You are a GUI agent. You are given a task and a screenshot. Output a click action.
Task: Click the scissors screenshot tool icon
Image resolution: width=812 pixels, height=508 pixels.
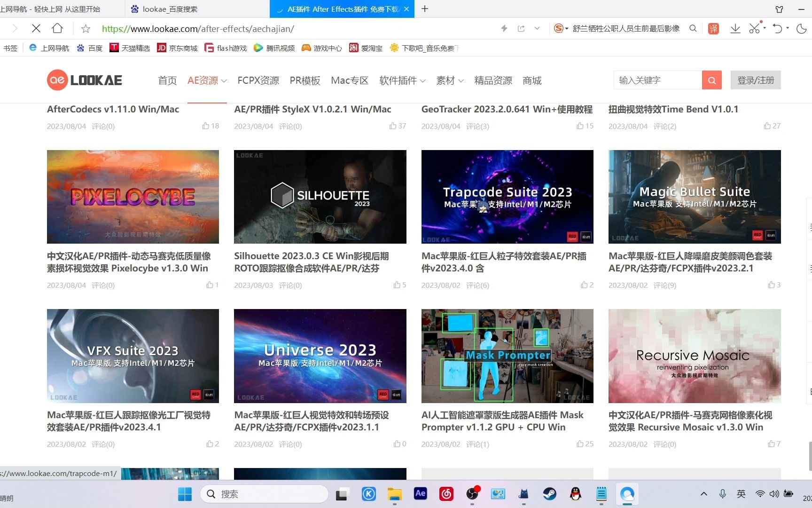754,29
